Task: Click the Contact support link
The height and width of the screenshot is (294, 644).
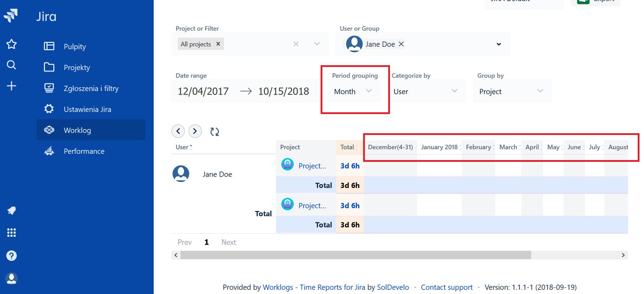Action: click(447, 287)
